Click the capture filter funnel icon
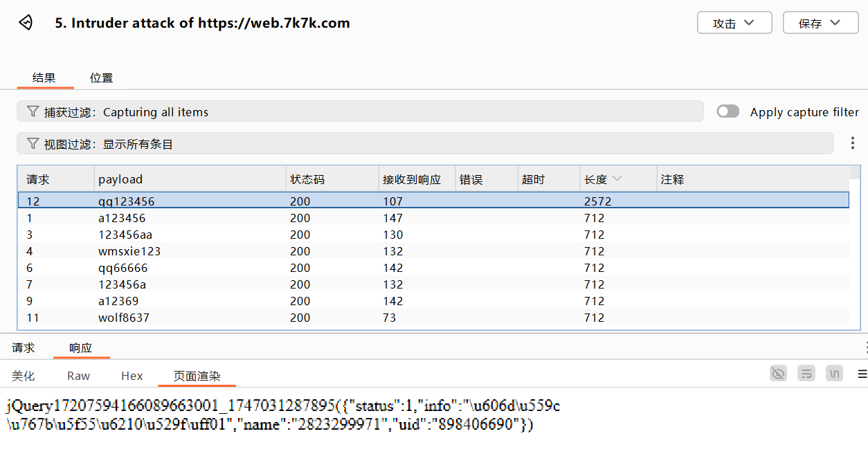868x474 pixels. click(x=32, y=111)
